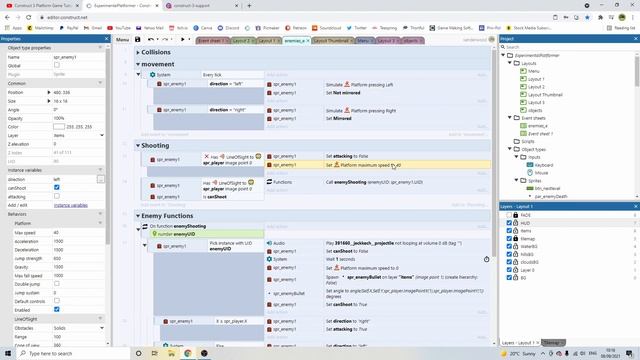Click the white Color swatch in Properties
The image size is (640, 360).
59,127
